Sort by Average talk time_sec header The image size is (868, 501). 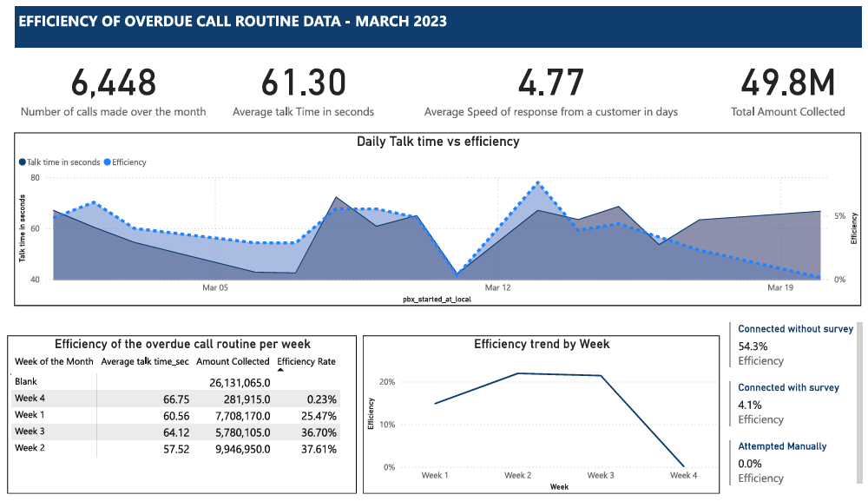point(145,361)
